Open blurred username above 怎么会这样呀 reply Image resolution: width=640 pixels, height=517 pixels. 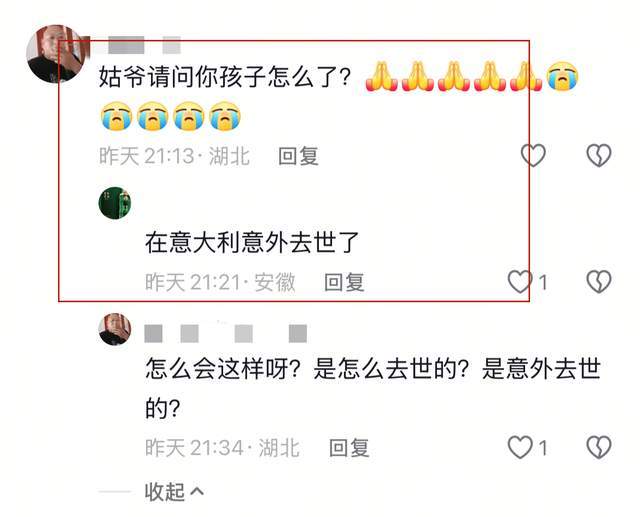tap(226, 333)
